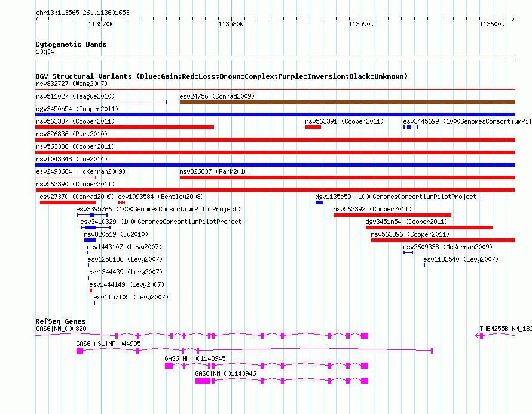Click the DGV Structural Variants track title
This screenshot has width=532, height=414.
tap(222, 76)
